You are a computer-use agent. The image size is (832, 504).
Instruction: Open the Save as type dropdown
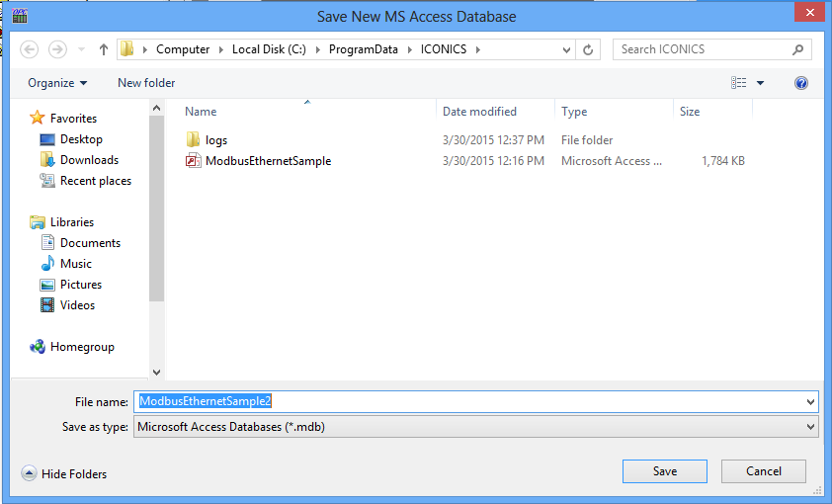(810, 427)
